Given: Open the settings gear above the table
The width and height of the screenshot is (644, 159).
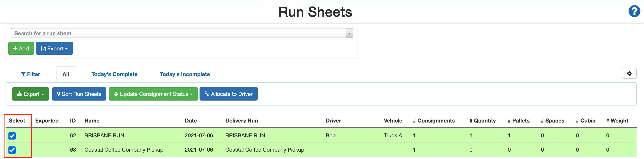Looking at the screenshot, I should point(629,73).
